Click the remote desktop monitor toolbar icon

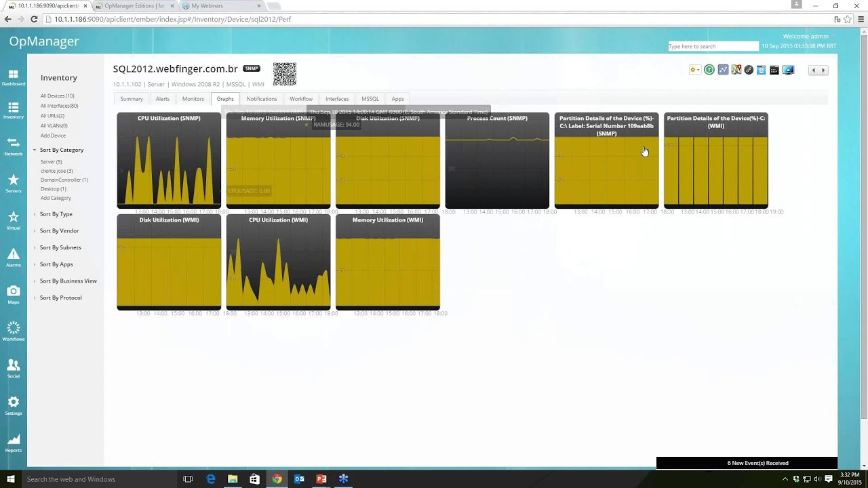(788, 70)
